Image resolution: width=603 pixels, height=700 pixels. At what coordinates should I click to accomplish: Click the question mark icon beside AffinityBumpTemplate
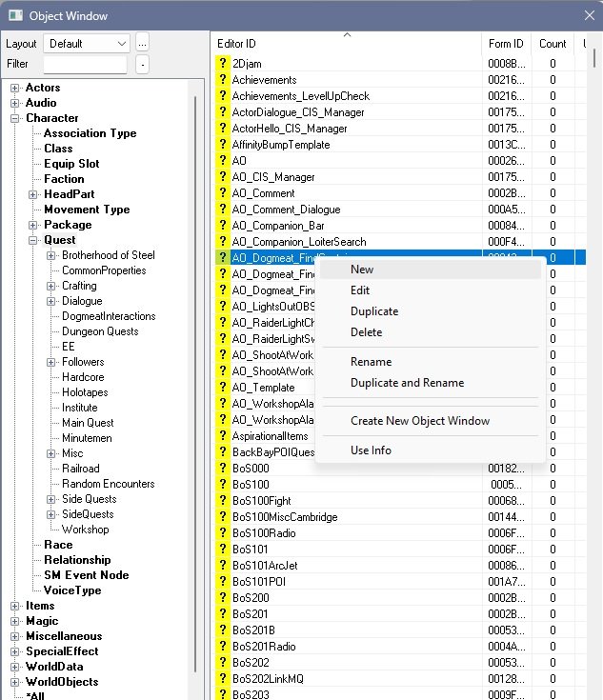(x=223, y=144)
